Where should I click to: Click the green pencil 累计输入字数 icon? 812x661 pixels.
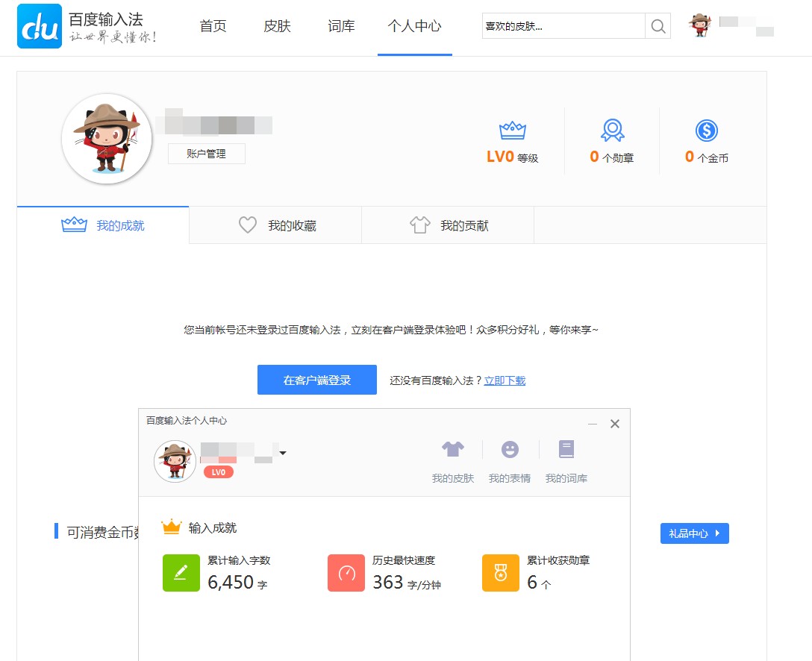pyautogui.click(x=181, y=572)
